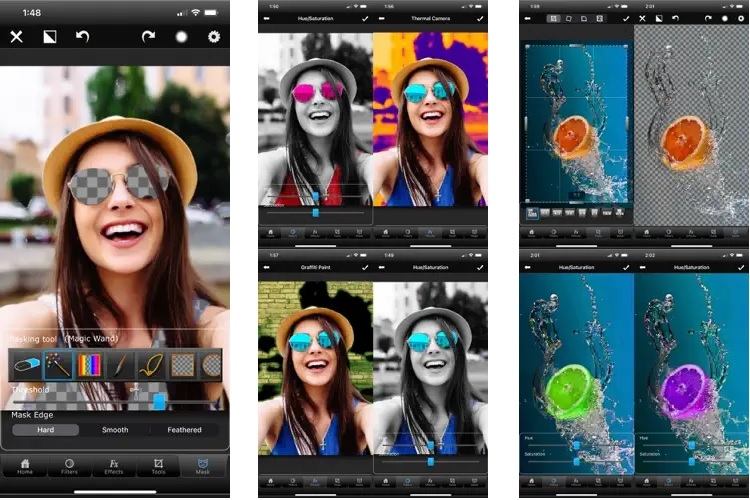Select the lasso masking tool
Screen dimensions: 750x500
click(x=151, y=365)
